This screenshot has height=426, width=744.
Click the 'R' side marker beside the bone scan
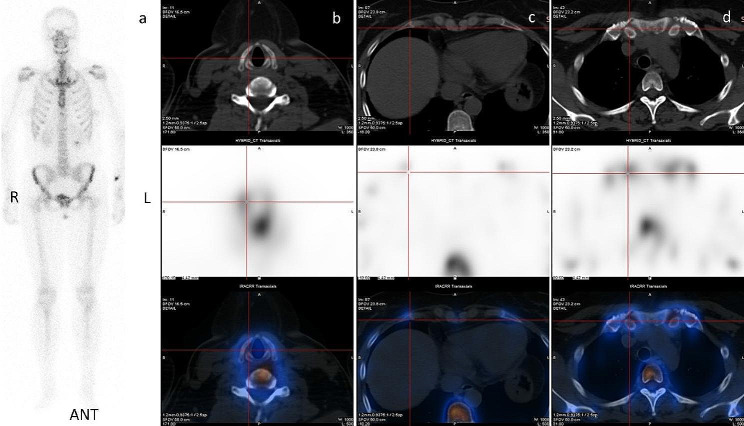pyautogui.click(x=12, y=197)
